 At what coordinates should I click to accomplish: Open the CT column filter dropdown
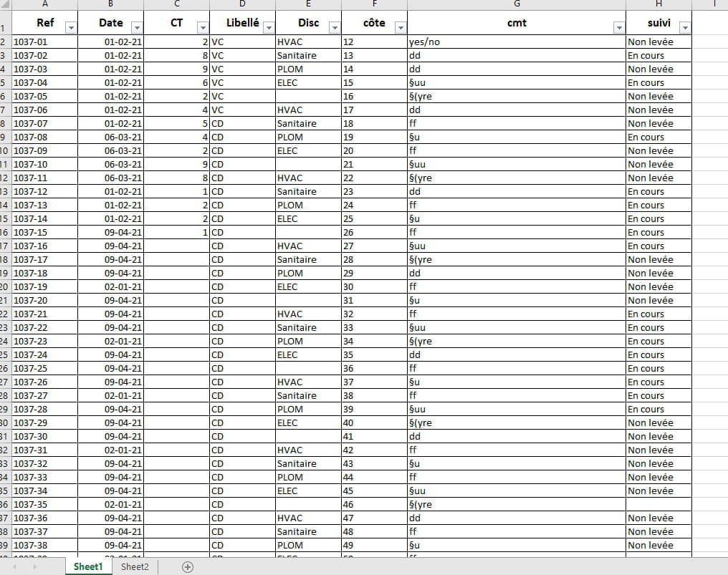[203, 28]
